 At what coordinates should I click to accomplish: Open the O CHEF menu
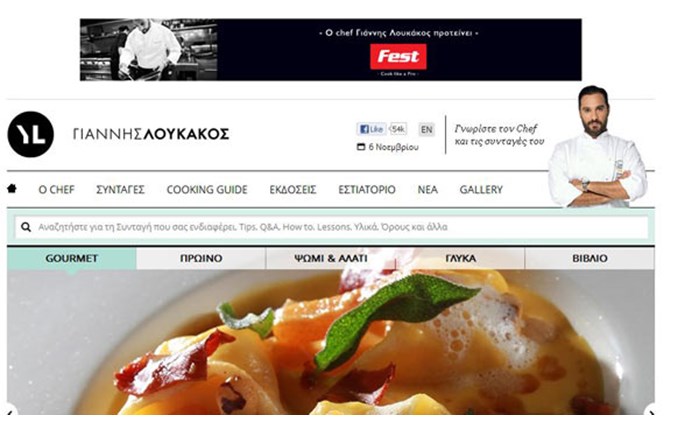click(56, 189)
